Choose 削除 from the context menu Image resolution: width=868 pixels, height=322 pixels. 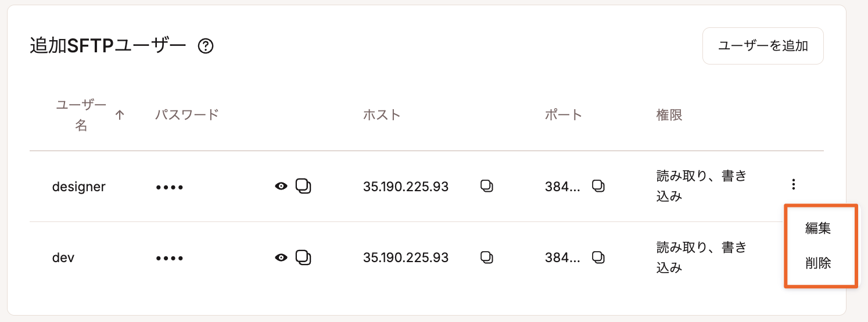[818, 263]
